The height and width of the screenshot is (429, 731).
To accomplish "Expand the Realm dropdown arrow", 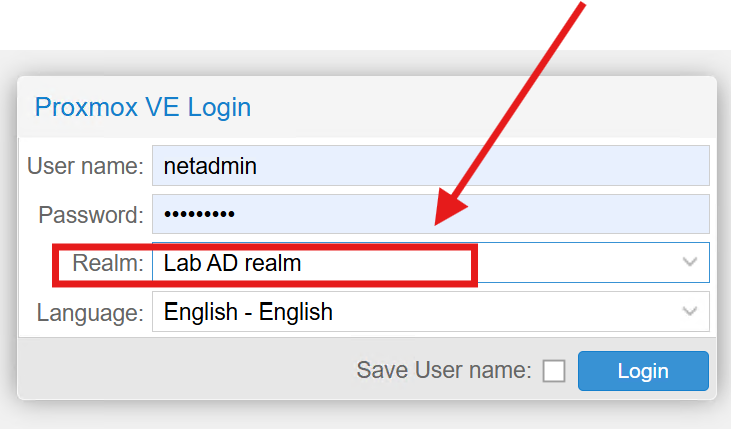I will [x=690, y=262].
